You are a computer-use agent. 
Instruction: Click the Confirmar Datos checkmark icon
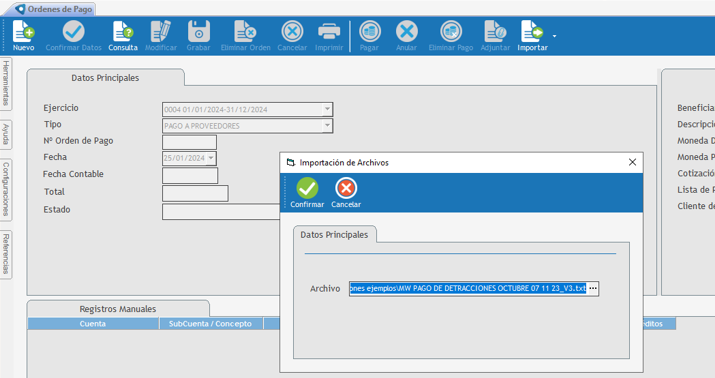[x=73, y=32]
